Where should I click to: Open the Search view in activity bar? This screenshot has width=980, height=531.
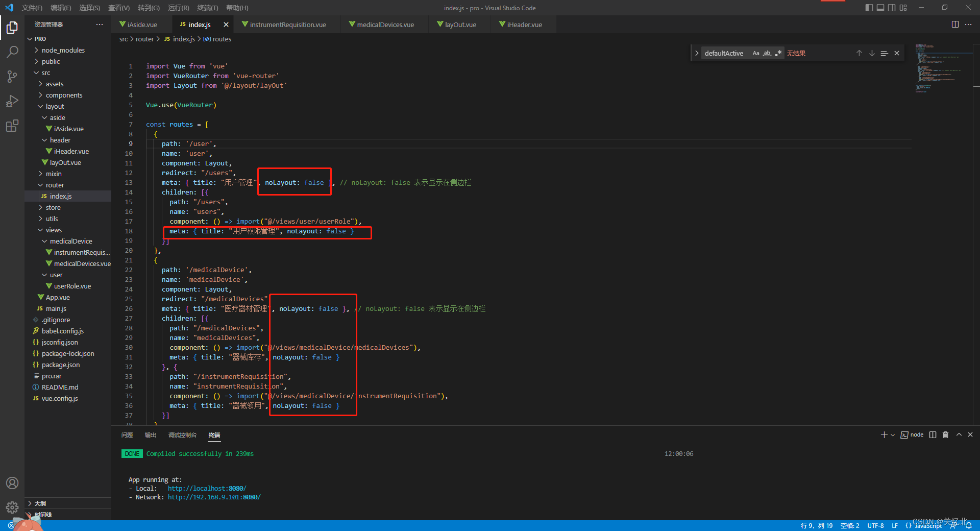[x=12, y=52]
